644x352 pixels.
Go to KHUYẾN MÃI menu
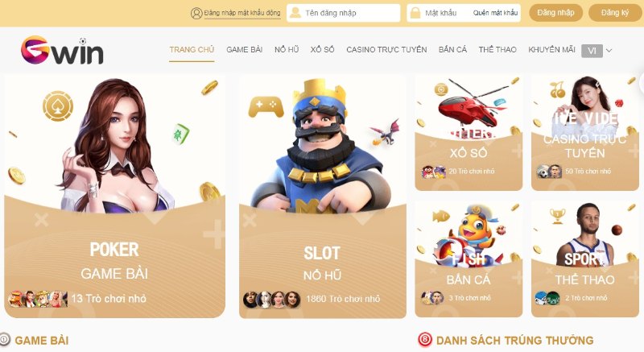551,50
